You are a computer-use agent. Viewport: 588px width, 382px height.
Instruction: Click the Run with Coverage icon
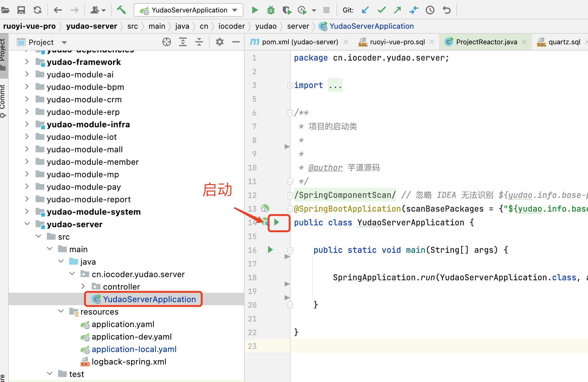coord(287,10)
